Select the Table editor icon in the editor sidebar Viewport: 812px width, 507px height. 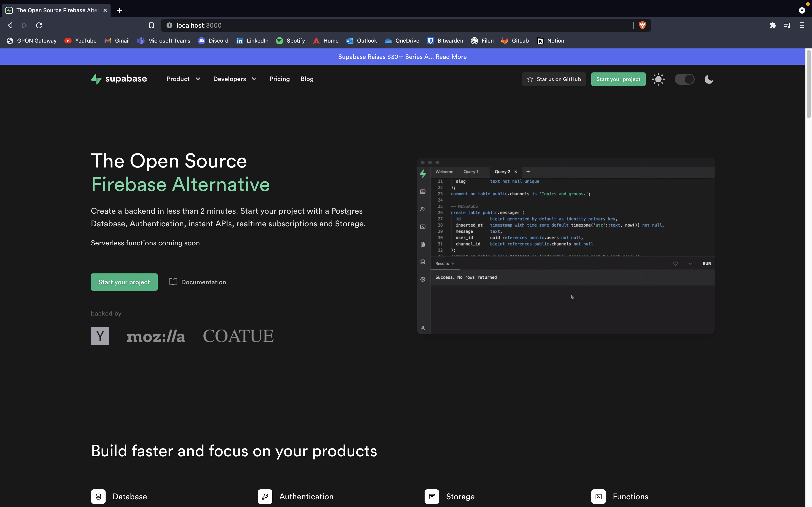(423, 191)
